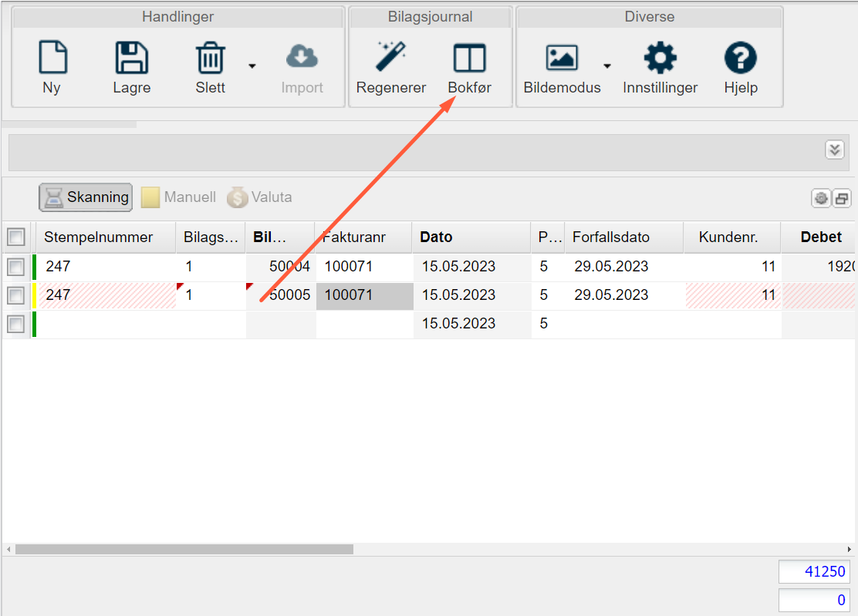Click the Bokfør journal icon
This screenshot has width=858, height=616.
point(469,59)
